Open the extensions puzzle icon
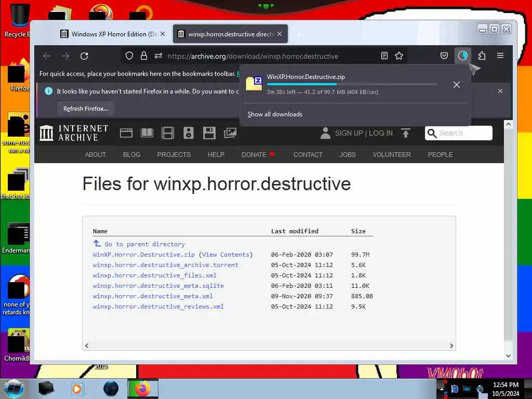The height and width of the screenshot is (399, 532). (482, 56)
